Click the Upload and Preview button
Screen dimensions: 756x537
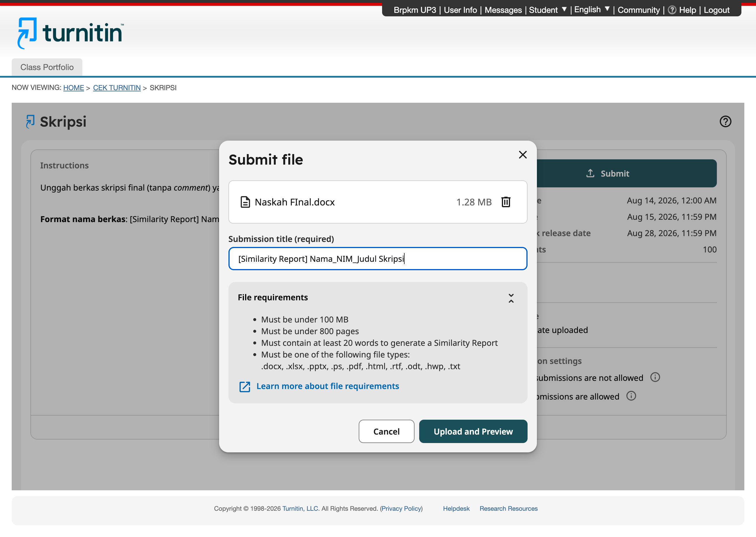[x=473, y=431]
